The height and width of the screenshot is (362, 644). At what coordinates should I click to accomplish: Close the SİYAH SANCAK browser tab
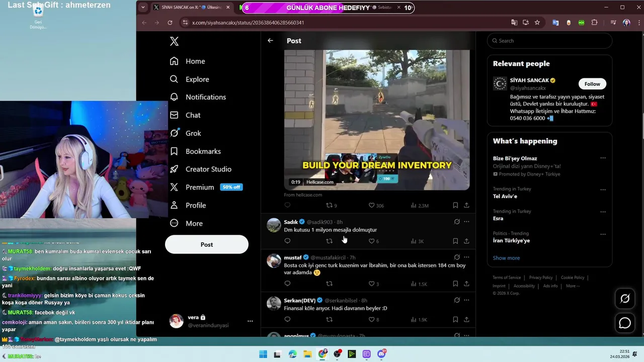[228, 8]
